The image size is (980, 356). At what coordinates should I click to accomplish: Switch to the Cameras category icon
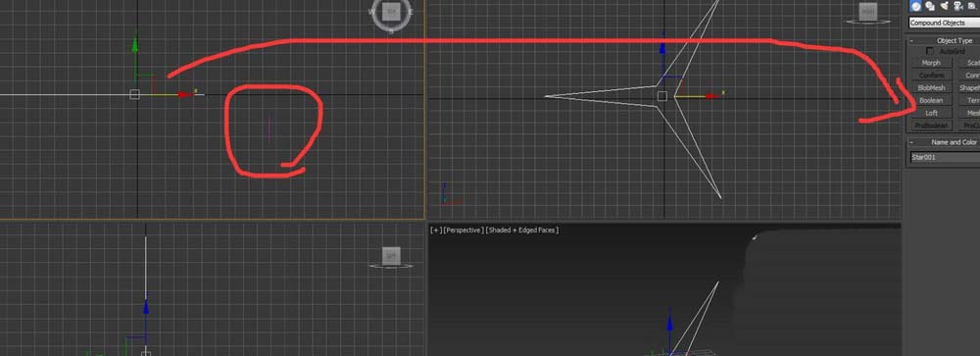(957, 6)
